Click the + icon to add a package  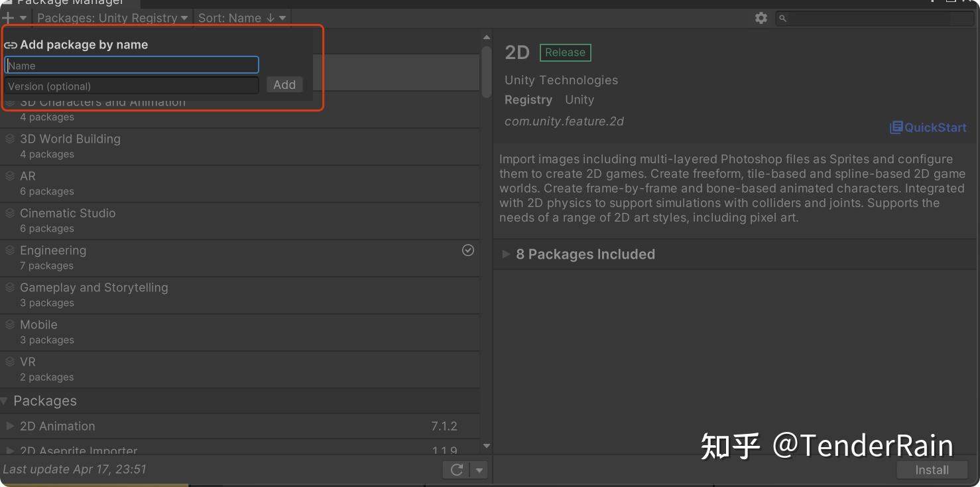coord(9,18)
